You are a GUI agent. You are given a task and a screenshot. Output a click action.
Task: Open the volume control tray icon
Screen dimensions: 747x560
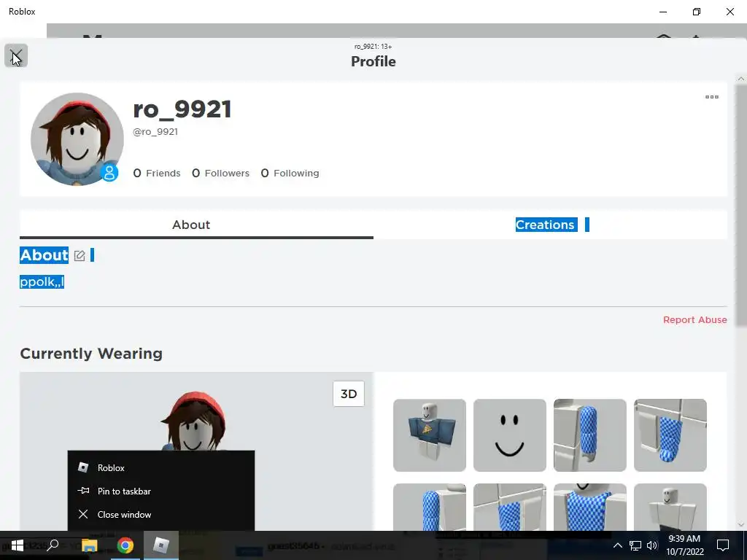(651, 545)
